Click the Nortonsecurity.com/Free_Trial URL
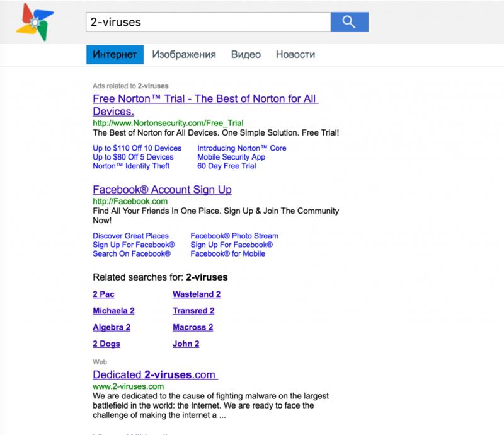 point(168,123)
